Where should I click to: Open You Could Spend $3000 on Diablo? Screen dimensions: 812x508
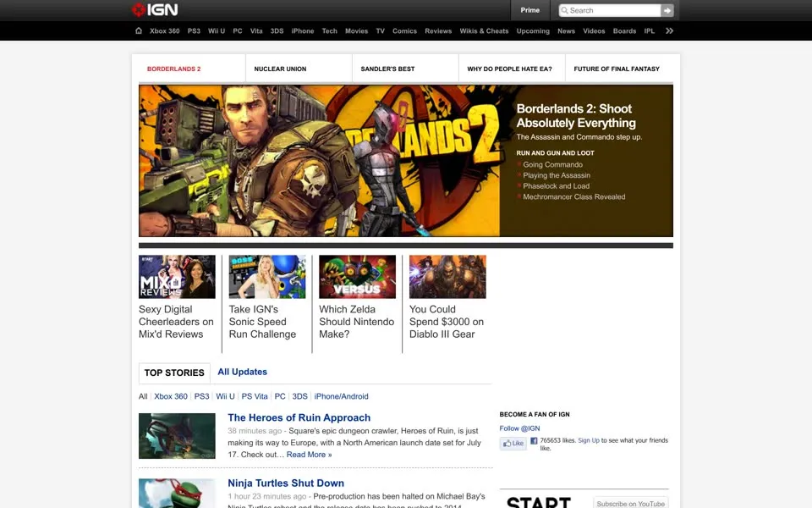click(447, 322)
